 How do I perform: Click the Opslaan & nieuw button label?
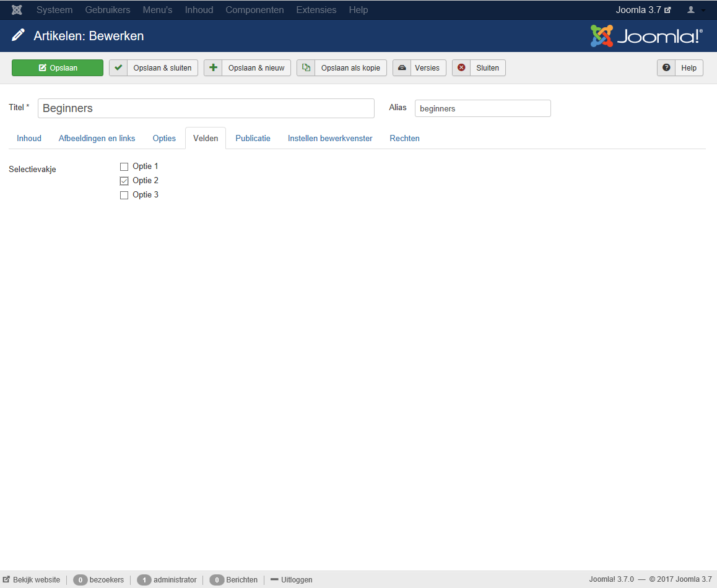click(x=256, y=67)
